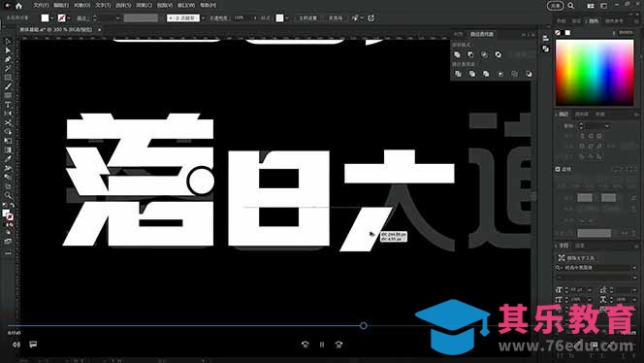Switch to the Pathfinder panel tab
The height and width of the screenshot is (363, 644).
pyautogui.click(x=482, y=35)
